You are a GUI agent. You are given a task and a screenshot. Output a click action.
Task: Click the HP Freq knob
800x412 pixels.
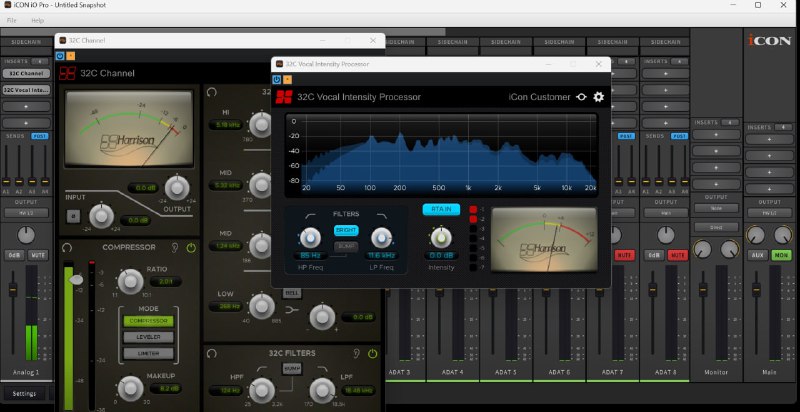310,238
